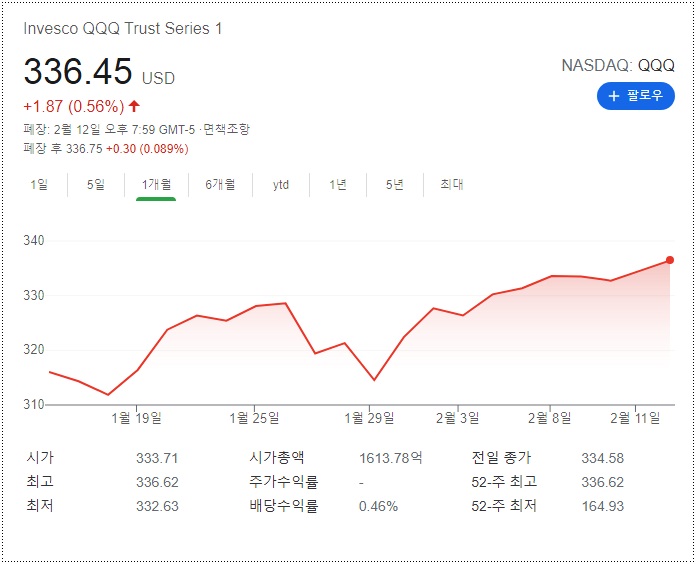This screenshot has width=696, height=564.
Task: Select the 1개월 range tab
Action: (x=156, y=184)
